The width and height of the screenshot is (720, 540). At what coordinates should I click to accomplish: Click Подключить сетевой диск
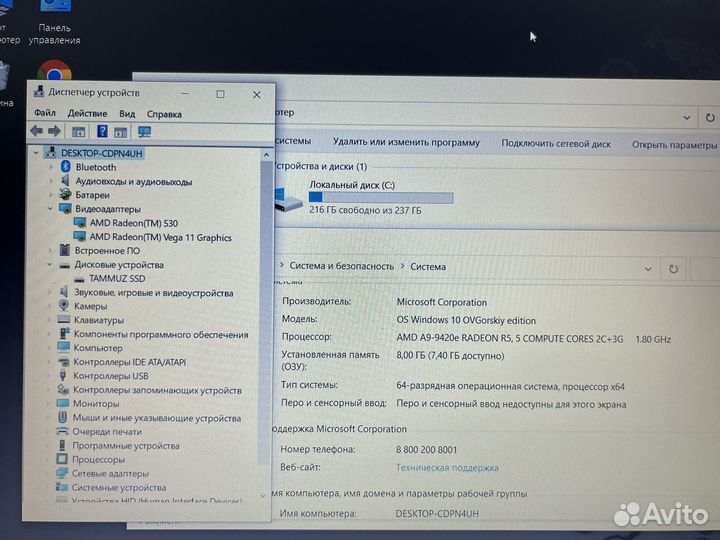(556, 144)
